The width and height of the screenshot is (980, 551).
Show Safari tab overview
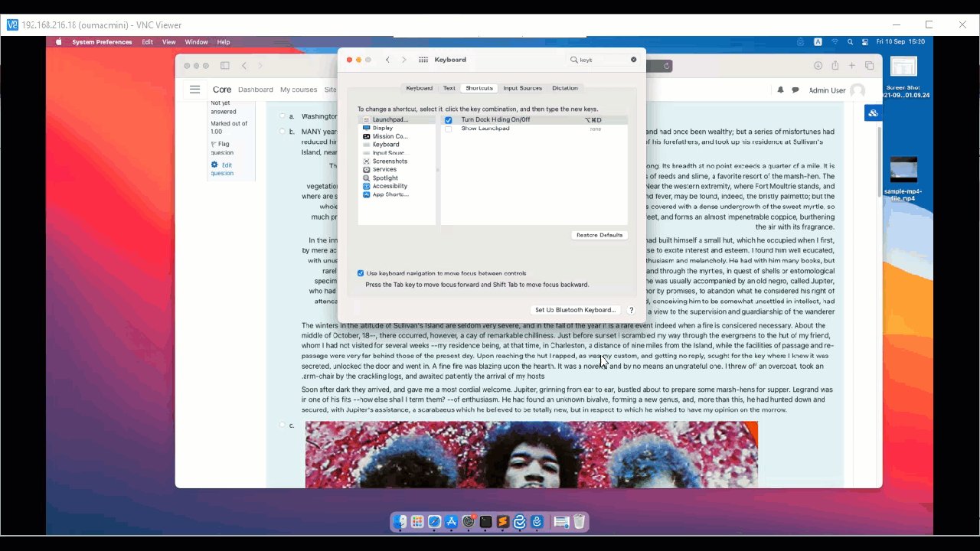coord(870,66)
